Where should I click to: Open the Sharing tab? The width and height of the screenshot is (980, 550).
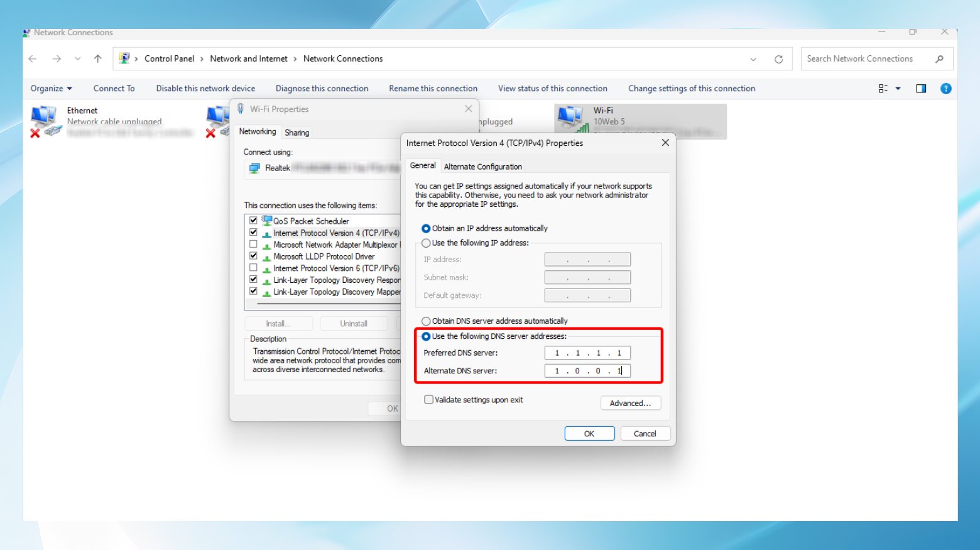pyautogui.click(x=297, y=133)
